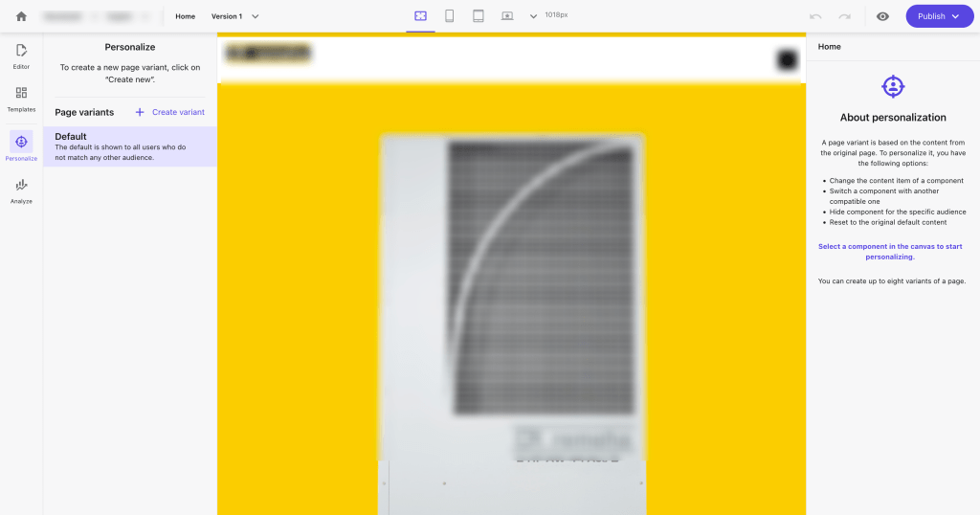Click the 'Reset to the original default content' text
The height and width of the screenshot is (515, 980).
click(888, 222)
